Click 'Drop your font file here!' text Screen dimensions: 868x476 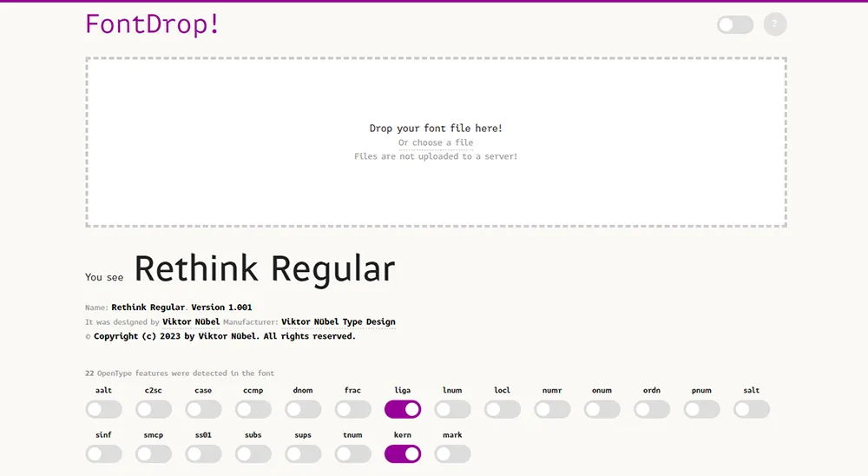(436, 128)
